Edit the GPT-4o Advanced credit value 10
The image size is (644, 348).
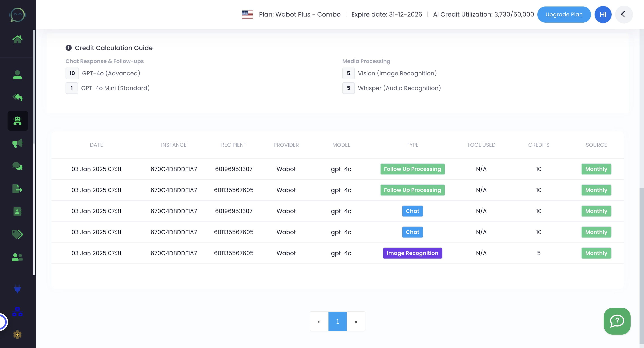72,73
